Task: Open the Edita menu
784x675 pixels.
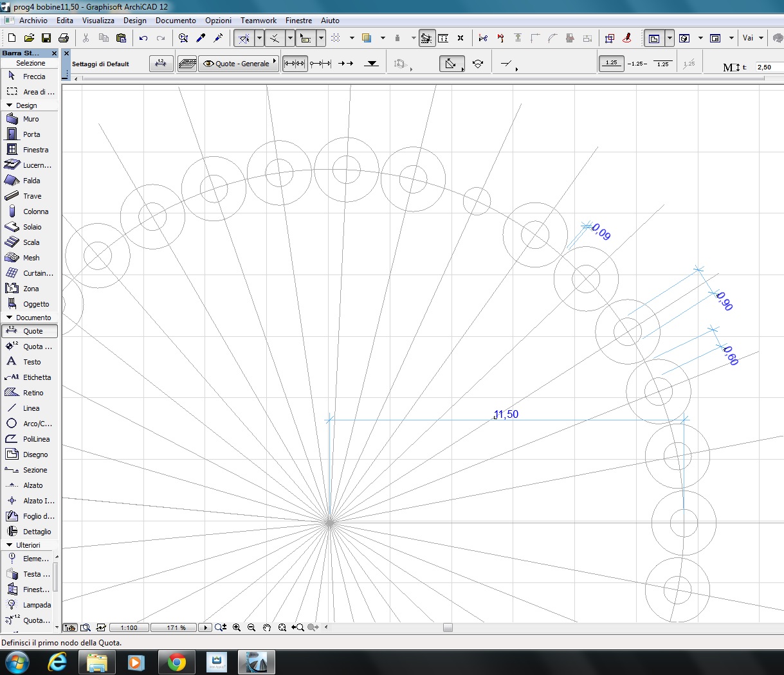Action: (x=65, y=21)
